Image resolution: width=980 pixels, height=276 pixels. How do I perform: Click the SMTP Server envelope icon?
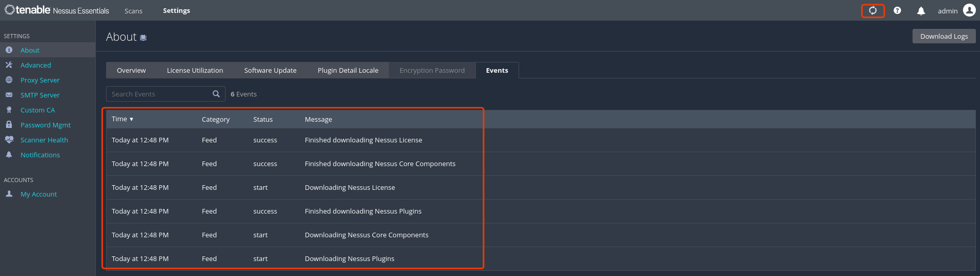coord(9,95)
